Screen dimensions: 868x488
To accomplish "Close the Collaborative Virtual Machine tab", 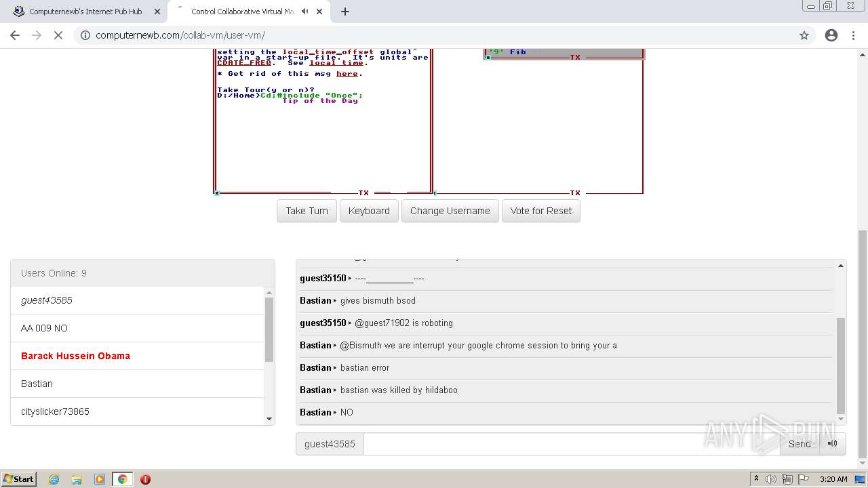I will pyautogui.click(x=319, y=12).
